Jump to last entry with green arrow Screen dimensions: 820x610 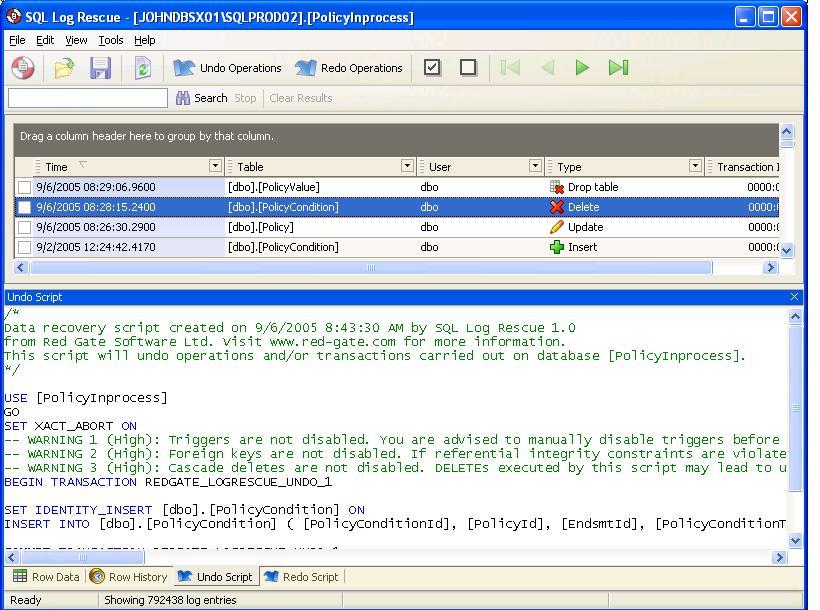[x=619, y=68]
